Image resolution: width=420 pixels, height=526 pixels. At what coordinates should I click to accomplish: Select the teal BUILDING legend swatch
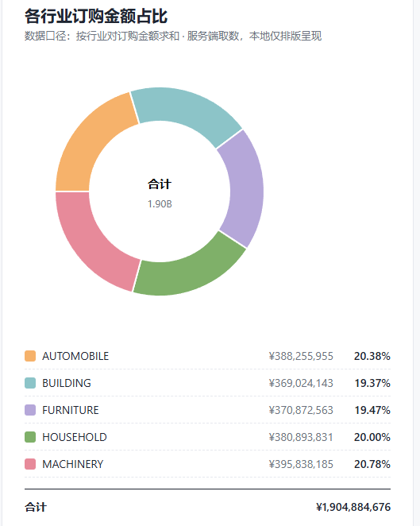30,383
